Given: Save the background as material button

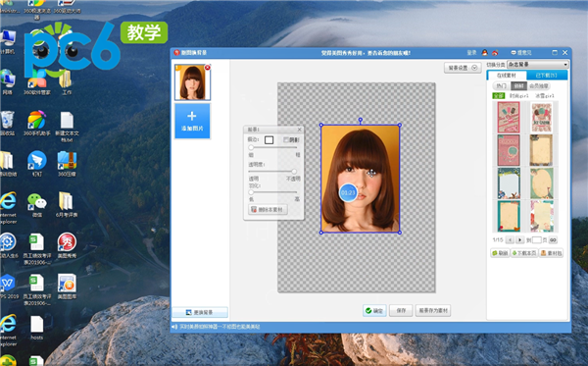Looking at the screenshot, I should [x=433, y=311].
